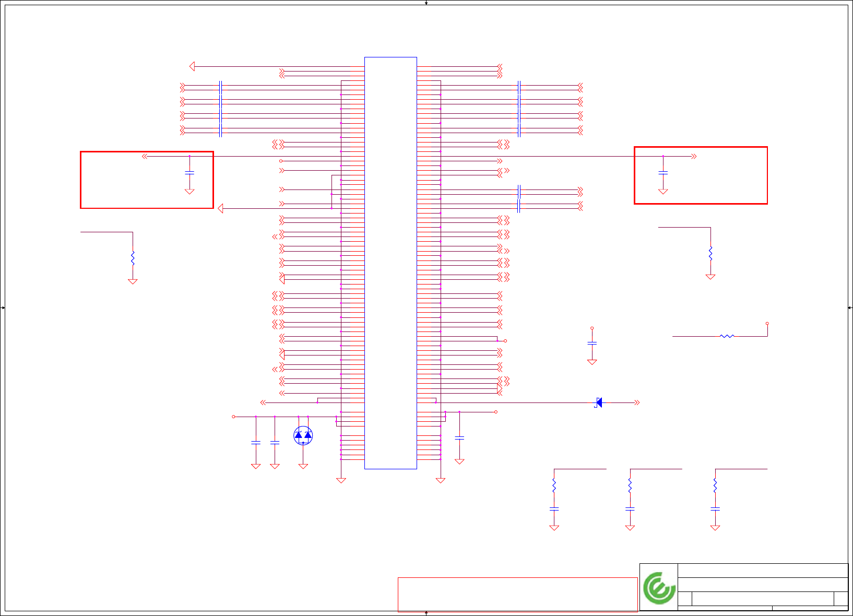Select the capacitor in rightmost bottom RC network
The height and width of the screenshot is (616, 853).
coord(715,508)
